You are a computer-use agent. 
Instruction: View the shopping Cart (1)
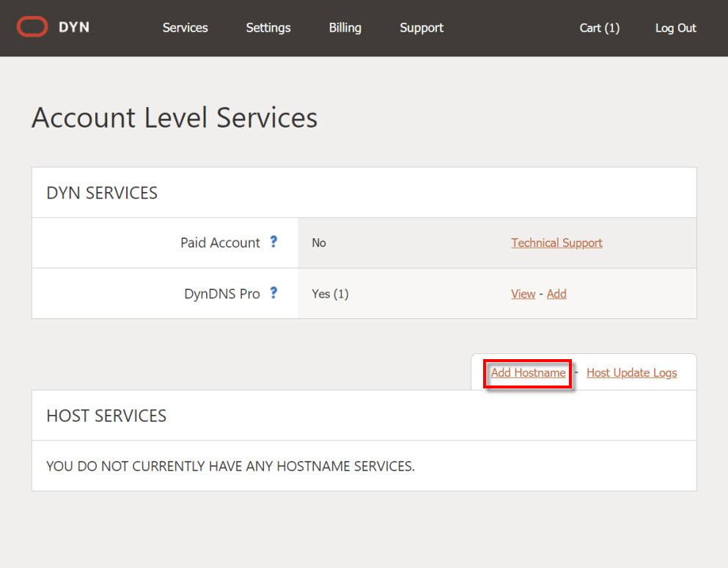(599, 28)
